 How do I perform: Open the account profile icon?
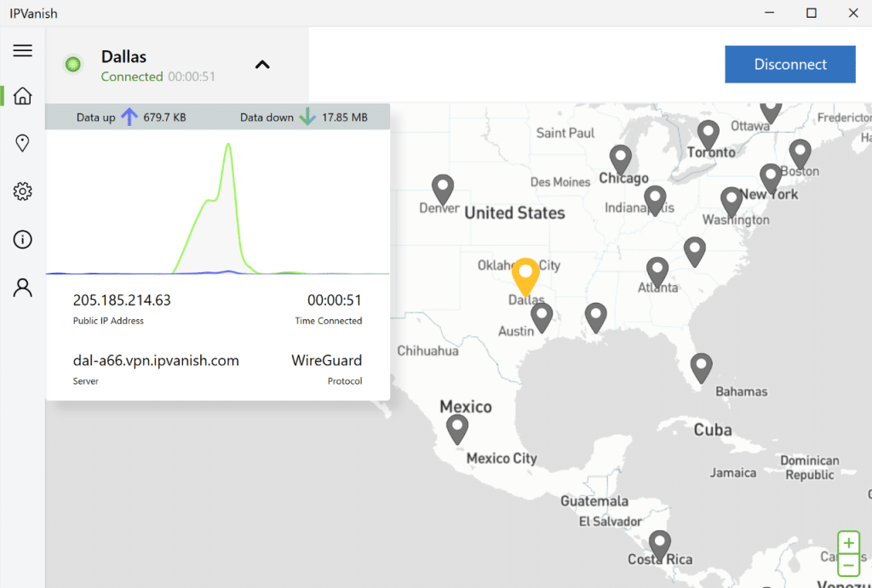pyautogui.click(x=22, y=288)
